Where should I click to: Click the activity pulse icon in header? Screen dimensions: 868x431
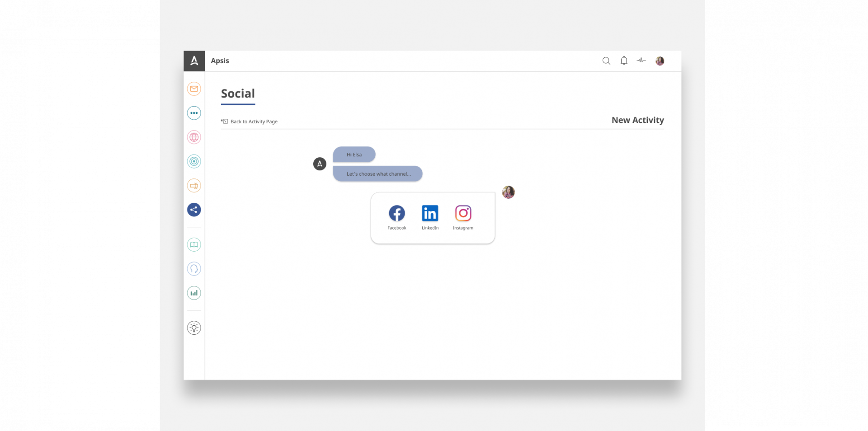[642, 60]
